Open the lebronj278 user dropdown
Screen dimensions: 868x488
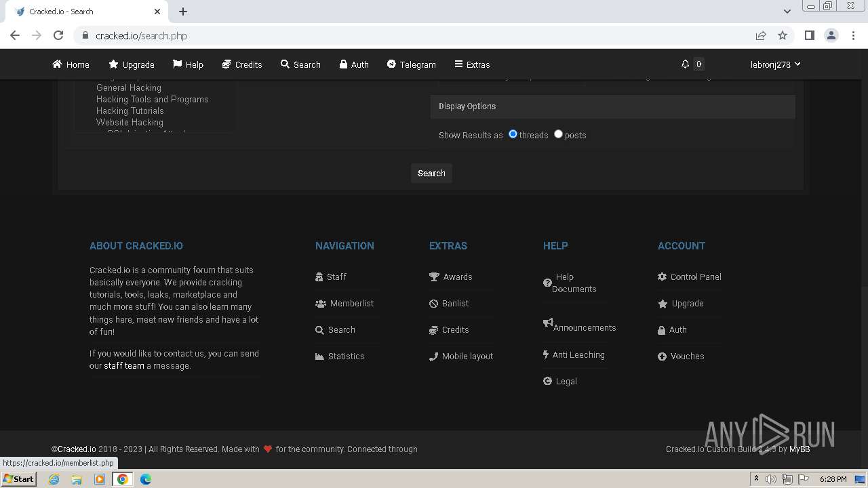[x=775, y=64]
